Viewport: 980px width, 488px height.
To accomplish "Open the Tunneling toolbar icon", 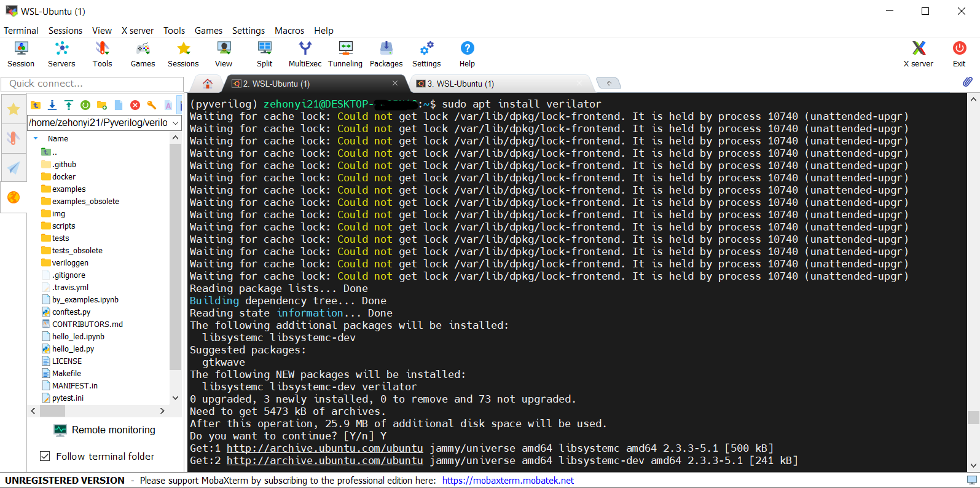I will pyautogui.click(x=345, y=54).
